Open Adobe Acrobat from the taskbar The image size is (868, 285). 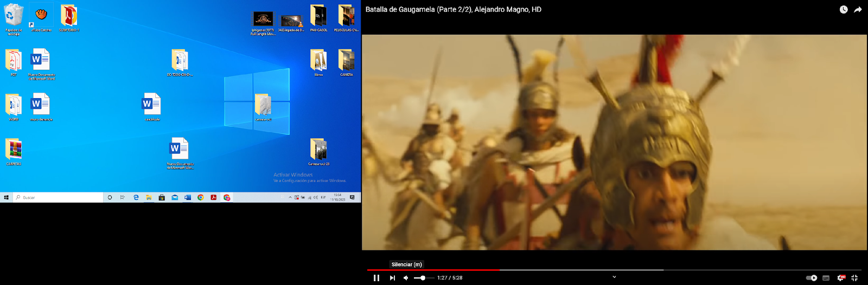[x=214, y=197]
